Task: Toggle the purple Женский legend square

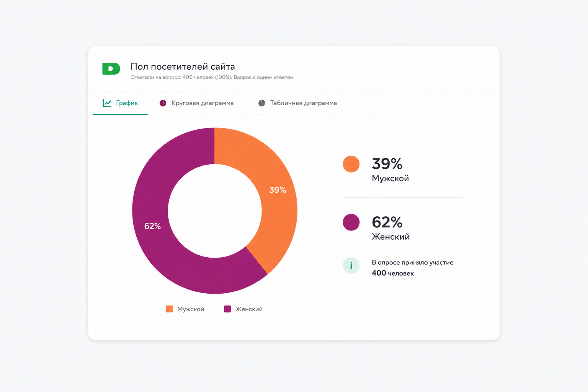Action: coord(227,309)
